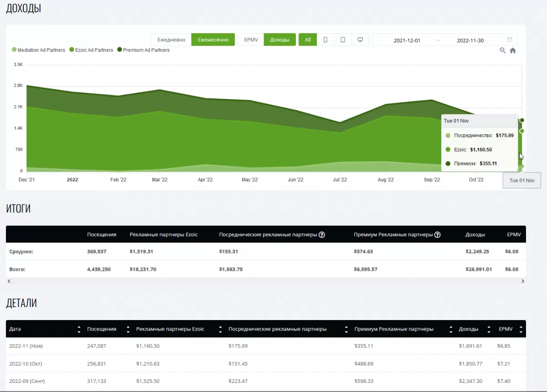Filter chart by tablet device icon
Viewport: 547px width, 392px height.
coord(343,40)
